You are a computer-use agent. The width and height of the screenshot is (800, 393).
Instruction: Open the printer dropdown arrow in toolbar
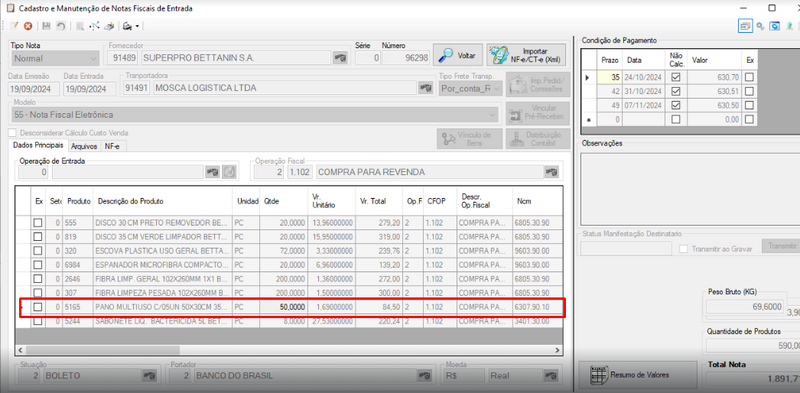coord(137,26)
